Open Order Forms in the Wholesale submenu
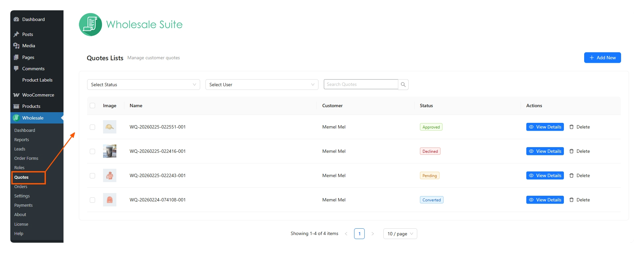This screenshot has height=253, width=644. click(26, 158)
